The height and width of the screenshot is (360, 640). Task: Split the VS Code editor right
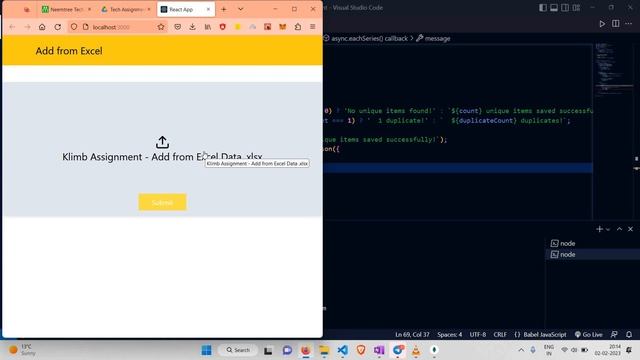pos(616,24)
